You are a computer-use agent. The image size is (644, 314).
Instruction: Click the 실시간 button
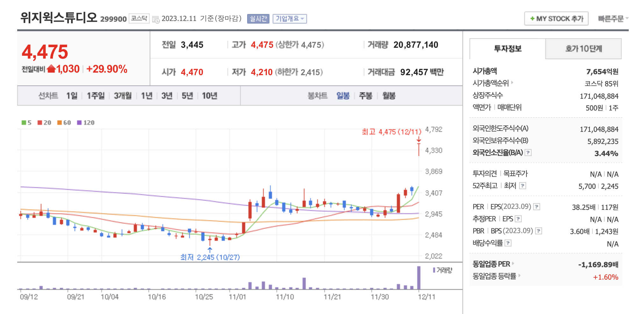point(258,18)
